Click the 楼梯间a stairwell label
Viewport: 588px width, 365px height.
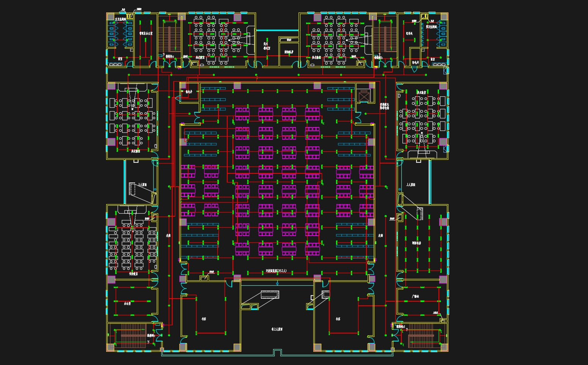point(170,57)
